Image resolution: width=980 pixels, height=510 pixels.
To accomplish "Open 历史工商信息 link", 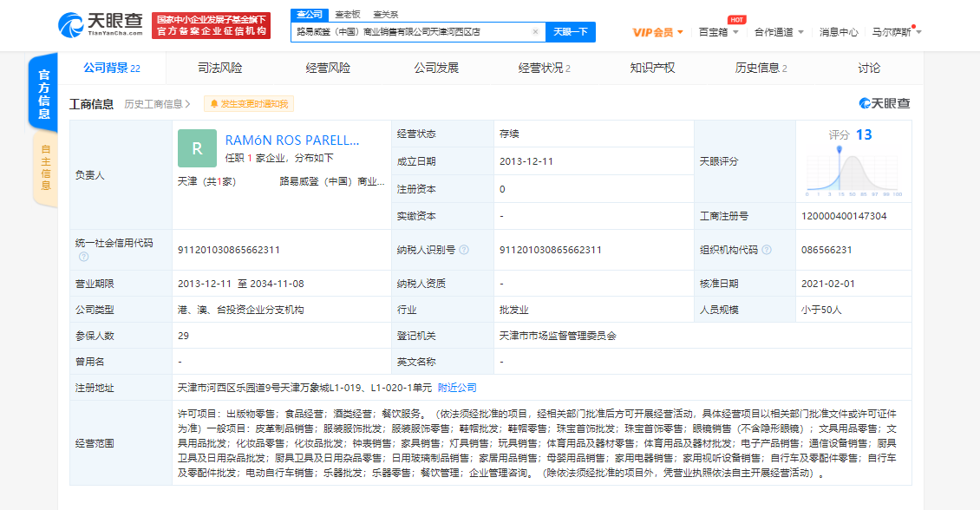I will [158, 104].
